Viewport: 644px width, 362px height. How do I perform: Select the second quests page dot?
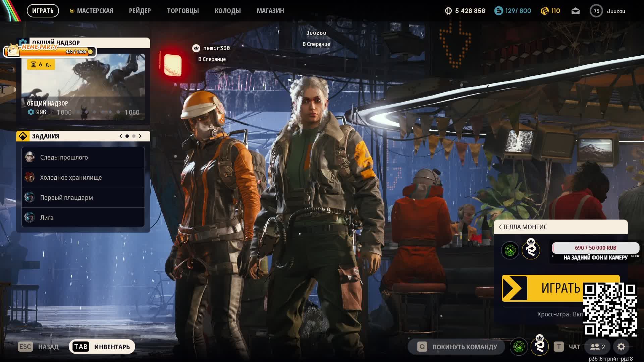coord(134,136)
